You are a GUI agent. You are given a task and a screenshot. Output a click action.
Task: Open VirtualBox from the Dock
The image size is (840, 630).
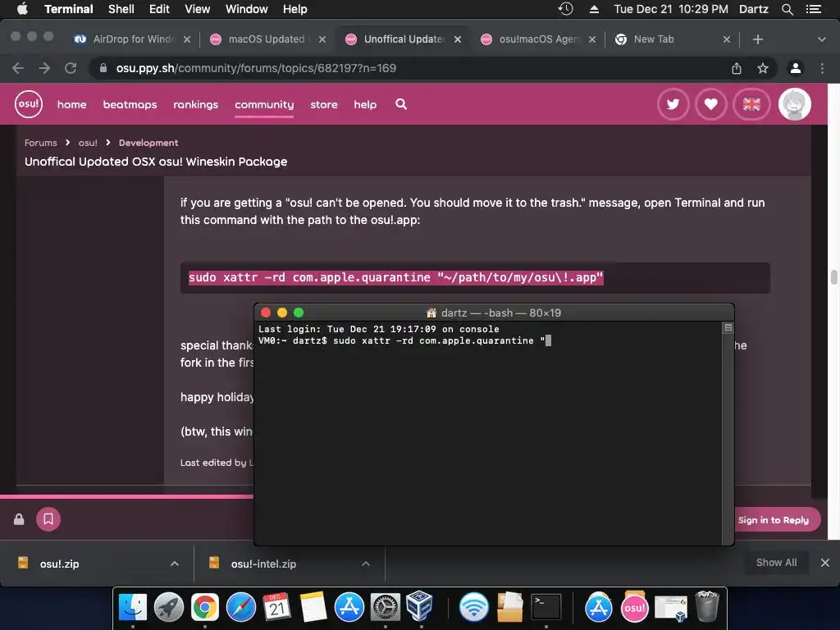tap(421, 607)
